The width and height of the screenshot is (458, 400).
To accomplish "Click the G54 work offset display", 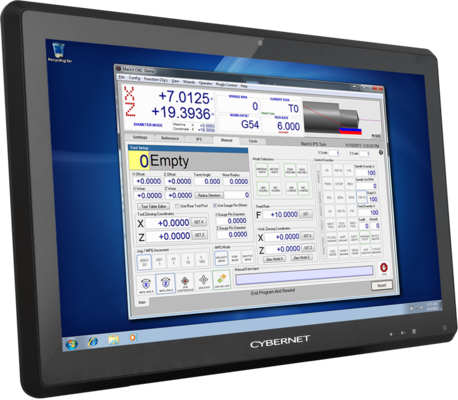I will click(249, 125).
